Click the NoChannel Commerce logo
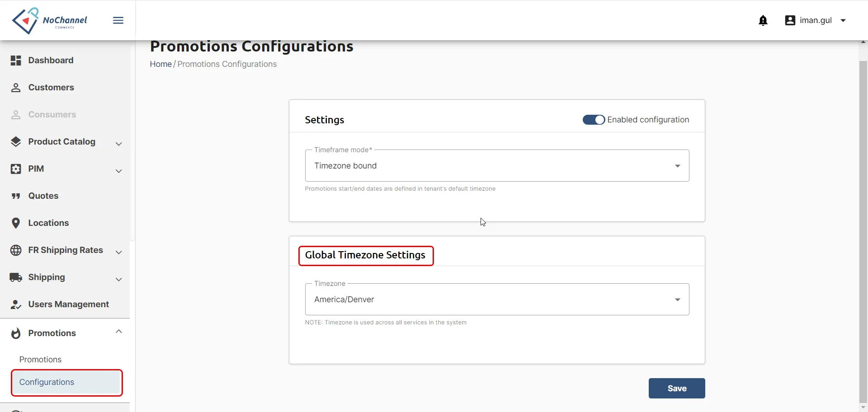868x412 pixels. click(x=50, y=20)
